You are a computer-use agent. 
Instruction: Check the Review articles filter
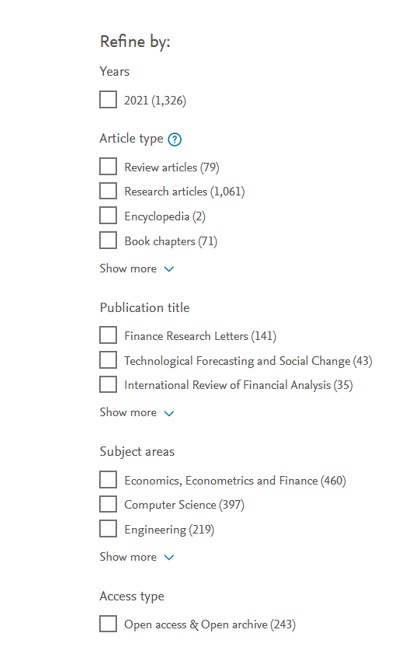pyautogui.click(x=108, y=167)
